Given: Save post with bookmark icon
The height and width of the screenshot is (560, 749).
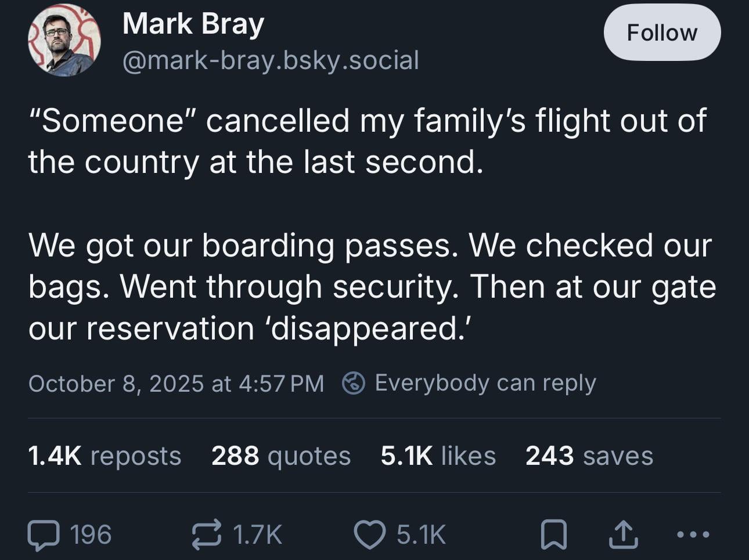Looking at the screenshot, I should 553,534.
